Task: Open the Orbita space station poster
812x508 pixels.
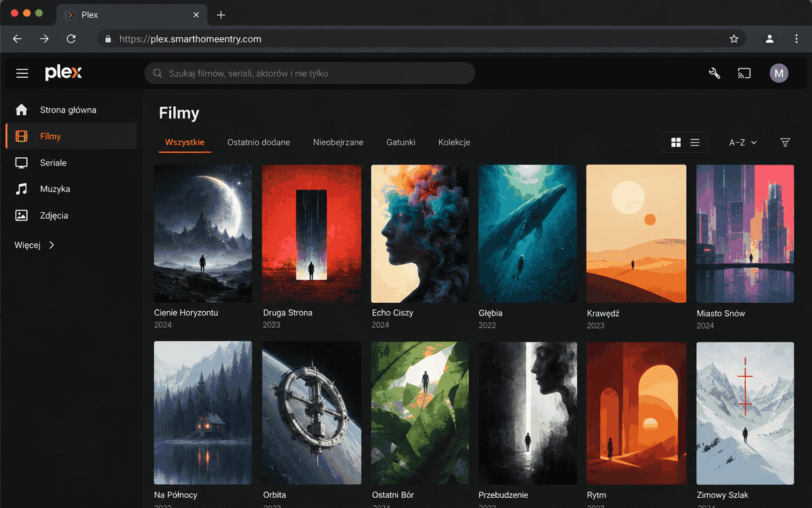Action: (311, 412)
